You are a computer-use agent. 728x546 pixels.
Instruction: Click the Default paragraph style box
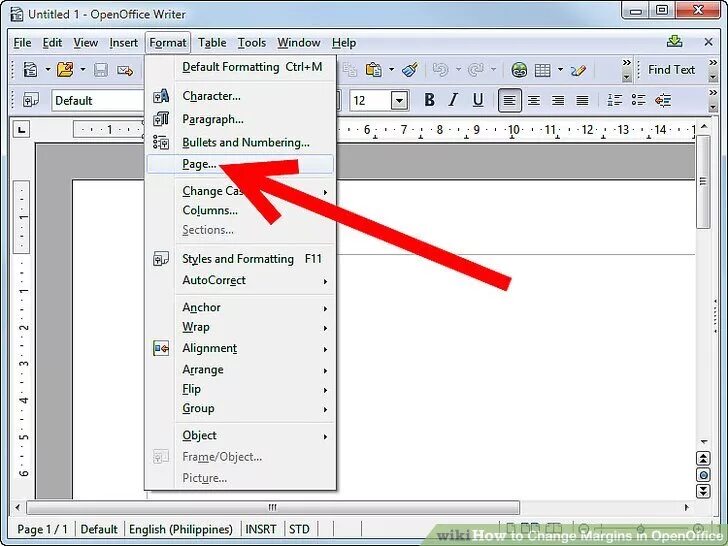pyautogui.click(x=98, y=100)
